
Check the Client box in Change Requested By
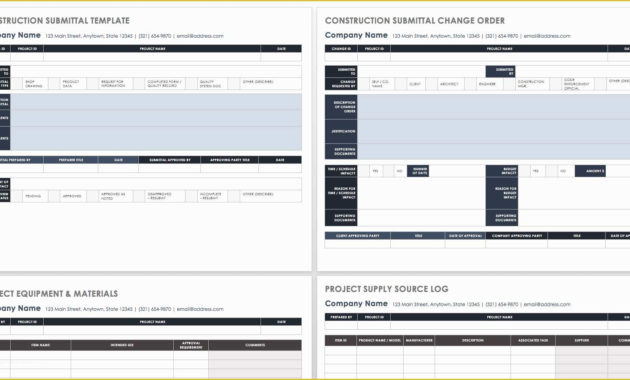tap(401, 84)
